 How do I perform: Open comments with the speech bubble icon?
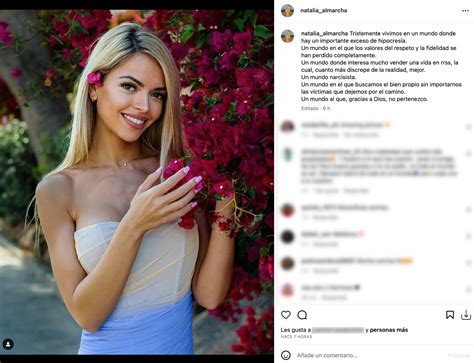click(x=302, y=315)
